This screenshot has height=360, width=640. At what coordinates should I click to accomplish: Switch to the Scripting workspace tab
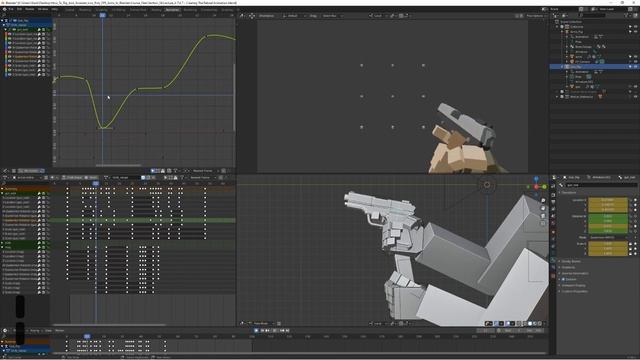[x=227, y=10]
